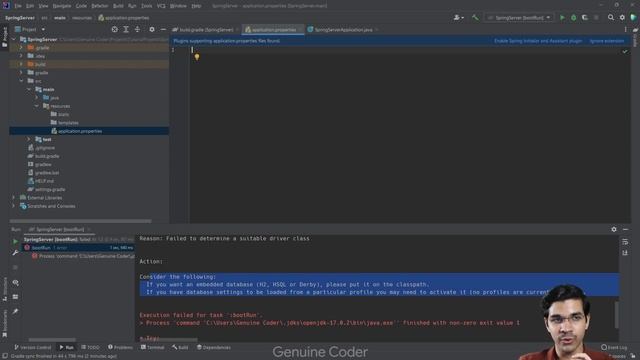Image resolution: width=640 pixels, height=360 pixels.
Task: Start debugging with the green bug icon
Action: (573, 18)
